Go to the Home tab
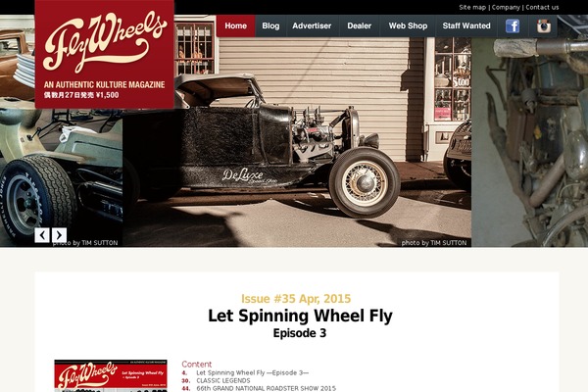Viewport: 588px width, 392px height. (236, 25)
